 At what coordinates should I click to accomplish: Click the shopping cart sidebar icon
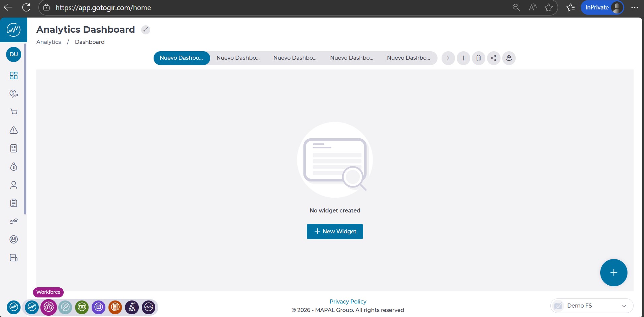pyautogui.click(x=13, y=112)
